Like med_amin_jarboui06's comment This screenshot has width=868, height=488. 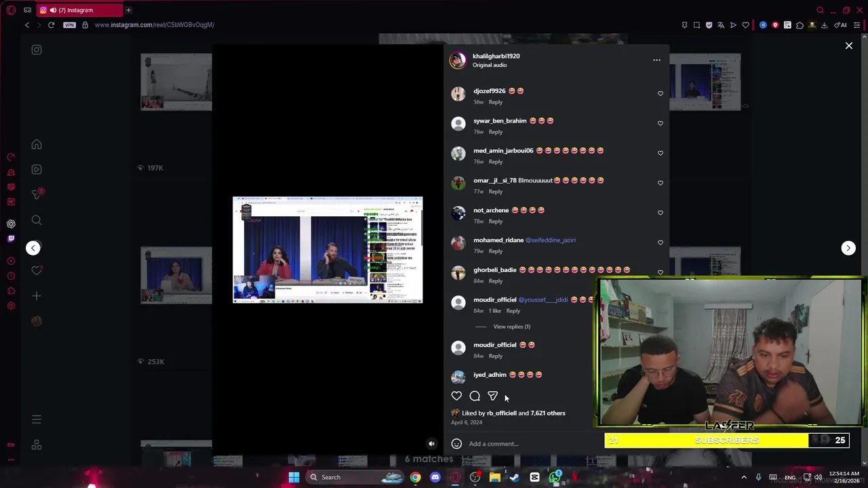660,153
